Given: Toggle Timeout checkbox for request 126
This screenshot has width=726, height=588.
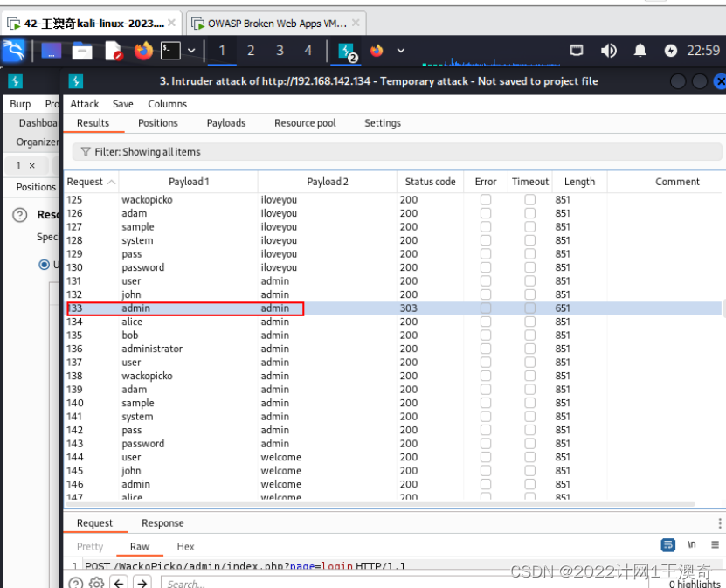Looking at the screenshot, I should coord(529,213).
